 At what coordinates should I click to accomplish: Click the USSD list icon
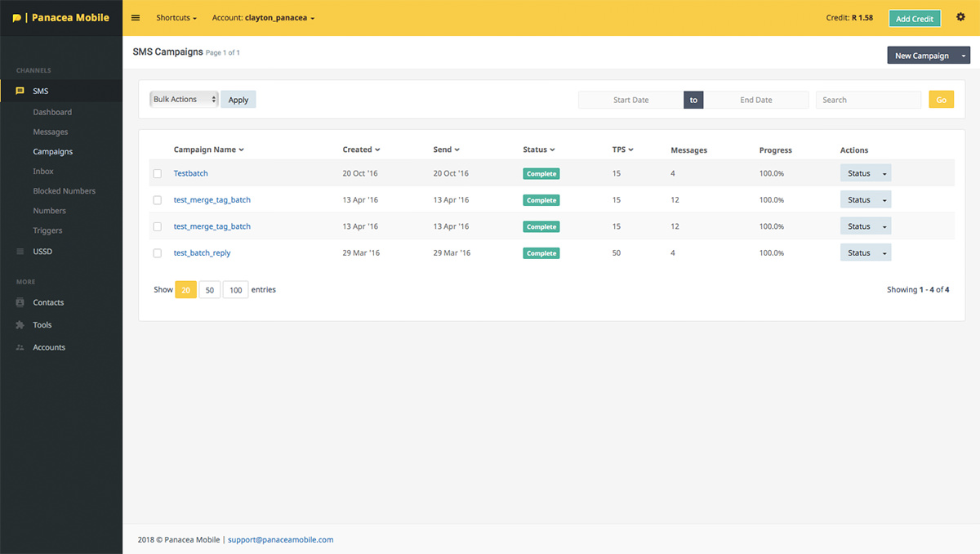20,252
